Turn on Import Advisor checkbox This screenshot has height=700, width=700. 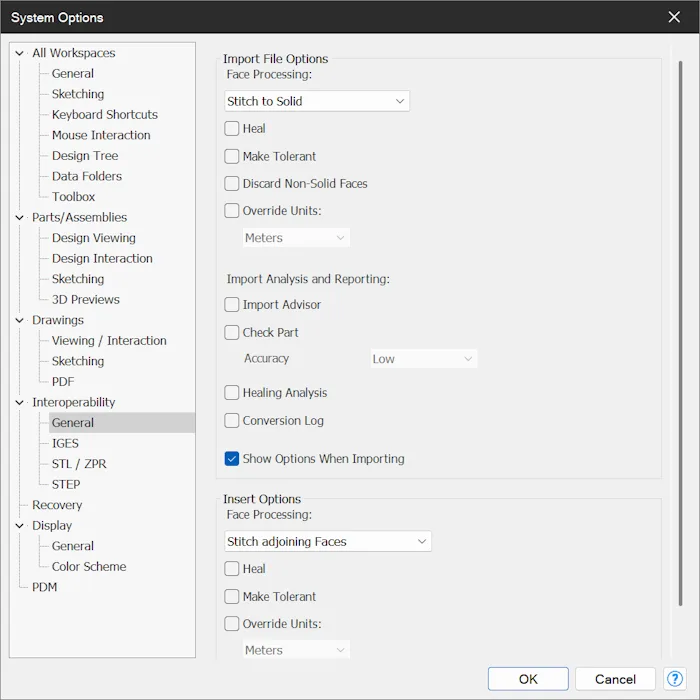(231, 304)
